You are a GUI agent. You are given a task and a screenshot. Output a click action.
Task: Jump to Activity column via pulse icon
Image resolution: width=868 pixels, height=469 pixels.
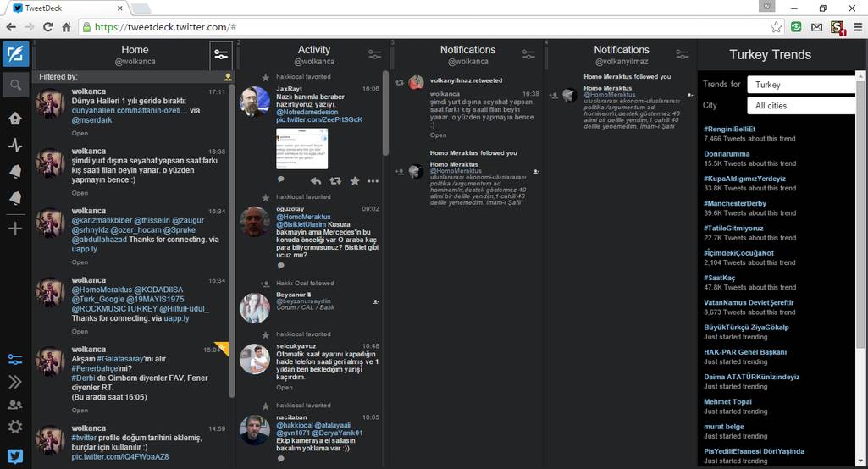(x=15, y=145)
